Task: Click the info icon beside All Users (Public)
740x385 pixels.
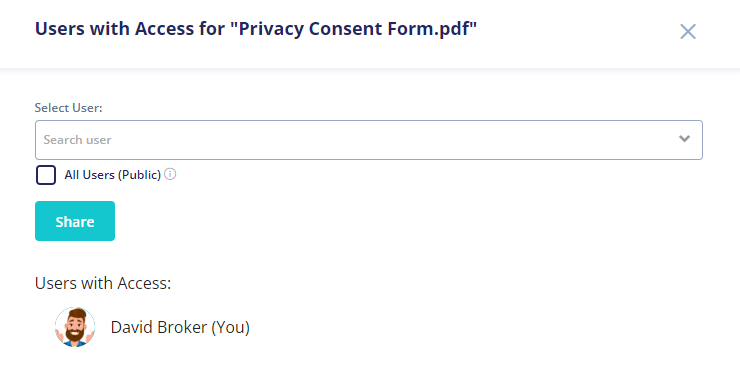Action: click(170, 174)
